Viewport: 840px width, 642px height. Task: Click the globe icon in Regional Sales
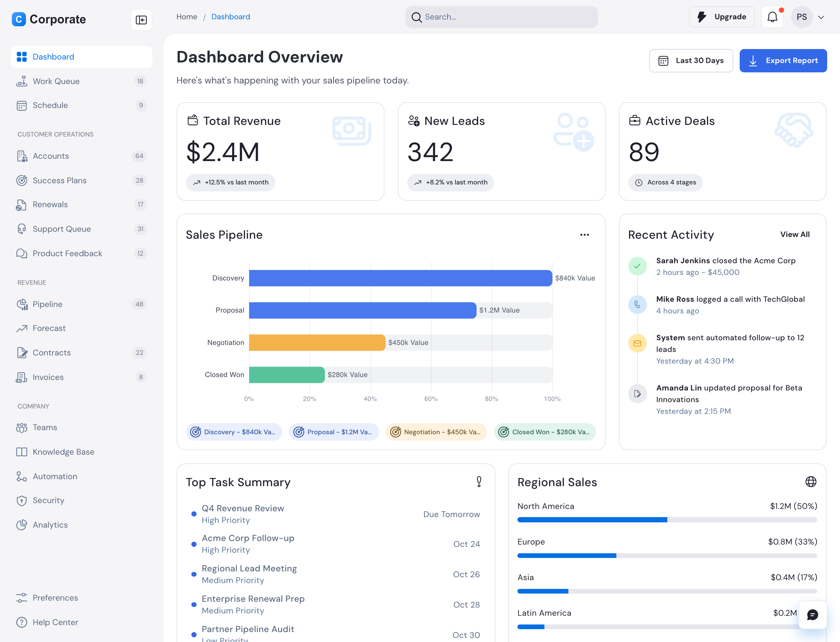(811, 481)
